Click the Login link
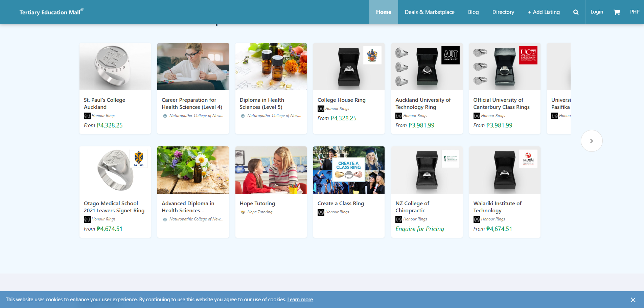644x308 pixels. coord(597,12)
